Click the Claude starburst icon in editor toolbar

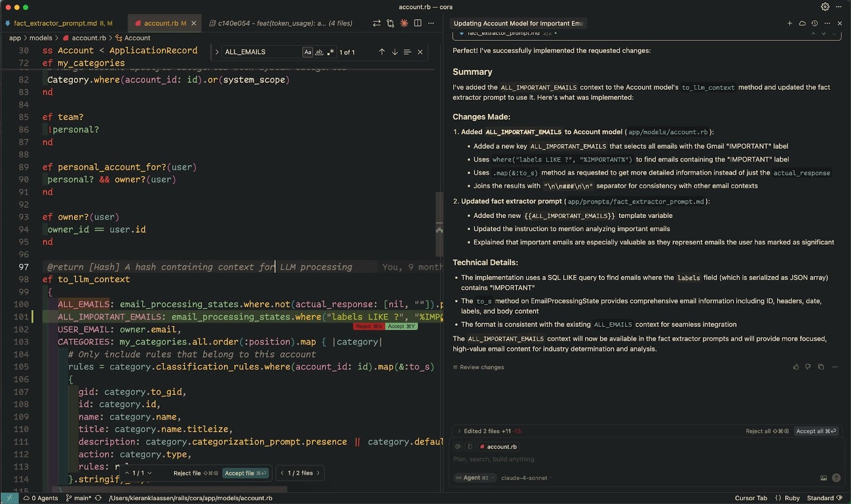[x=404, y=23]
